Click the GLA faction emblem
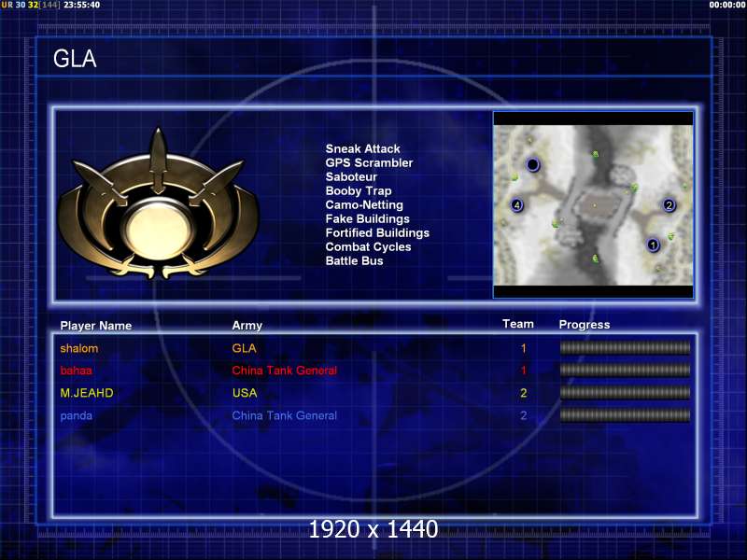747x560 pixels. [x=158, y=203]
